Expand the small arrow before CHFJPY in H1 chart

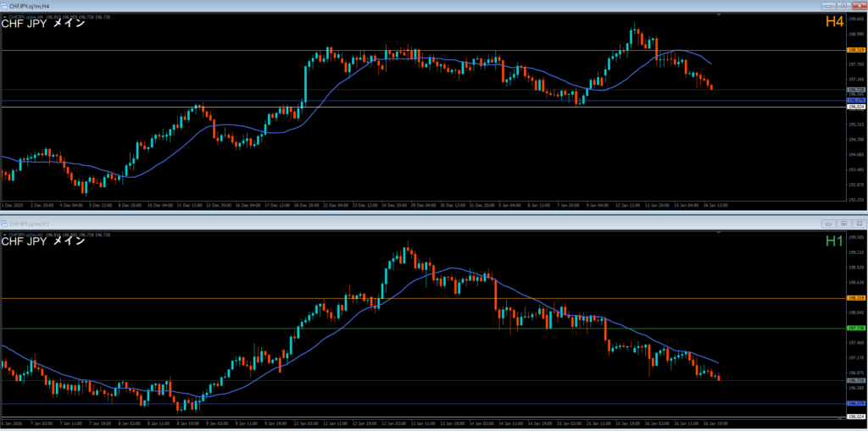(3, 234)
